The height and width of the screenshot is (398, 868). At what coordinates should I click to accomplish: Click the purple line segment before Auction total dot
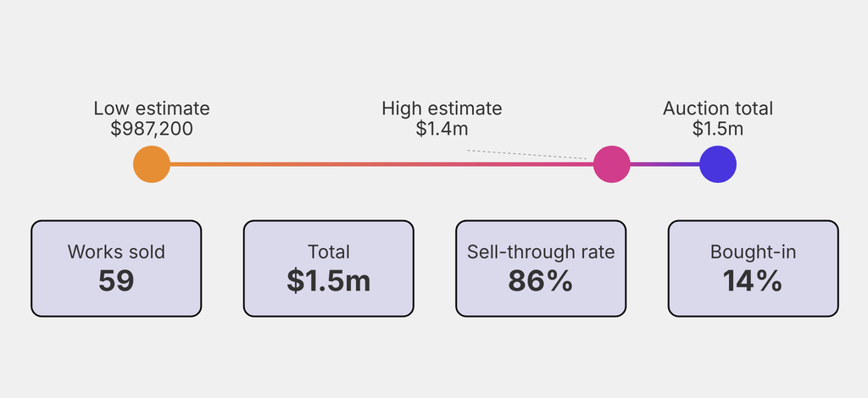pos(665,164)
